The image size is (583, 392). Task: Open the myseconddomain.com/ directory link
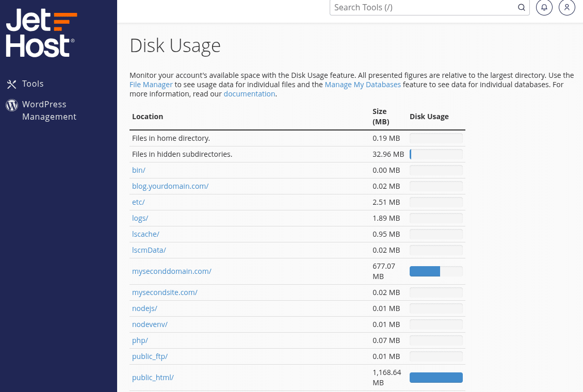coord(172,271)
